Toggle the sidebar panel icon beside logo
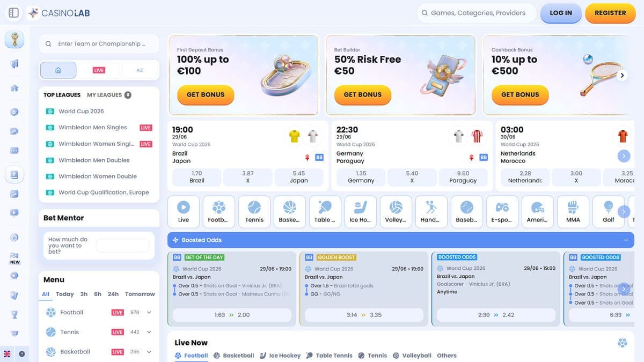Screen dimensions: 644x362 tap(14, 12)
